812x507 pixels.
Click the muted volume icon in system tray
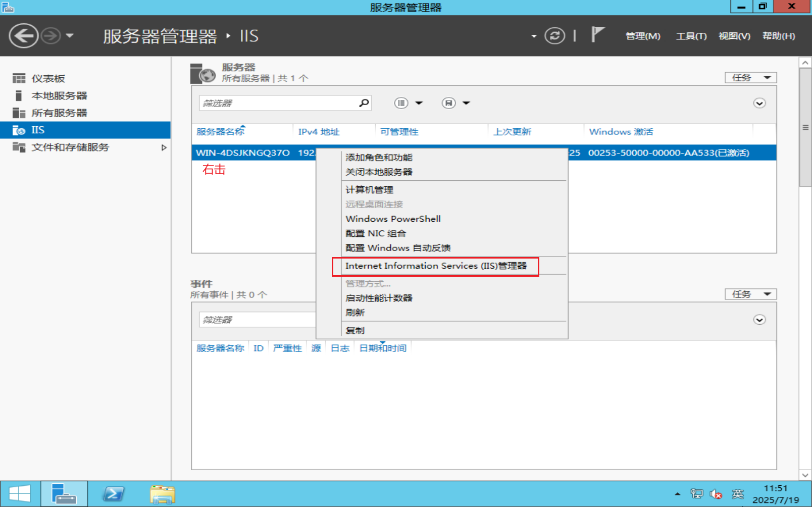(x=716, y=494)
